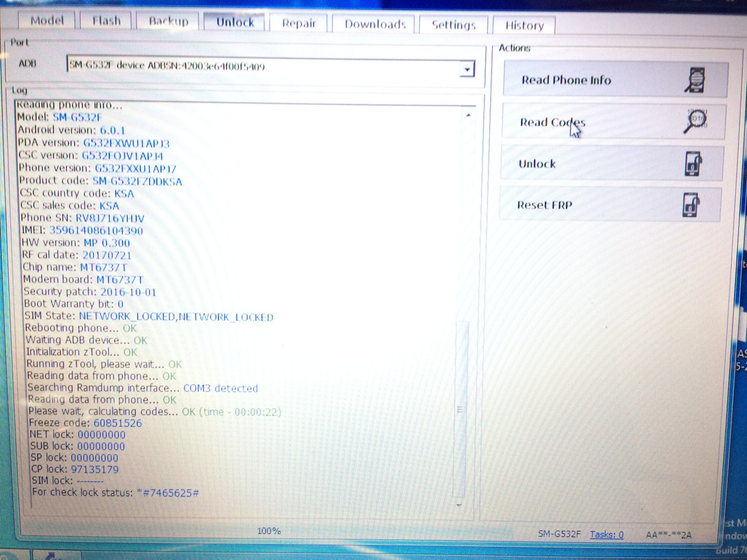Click the SIM lock -------- line
Screen dimensions: 747x560
68,481
